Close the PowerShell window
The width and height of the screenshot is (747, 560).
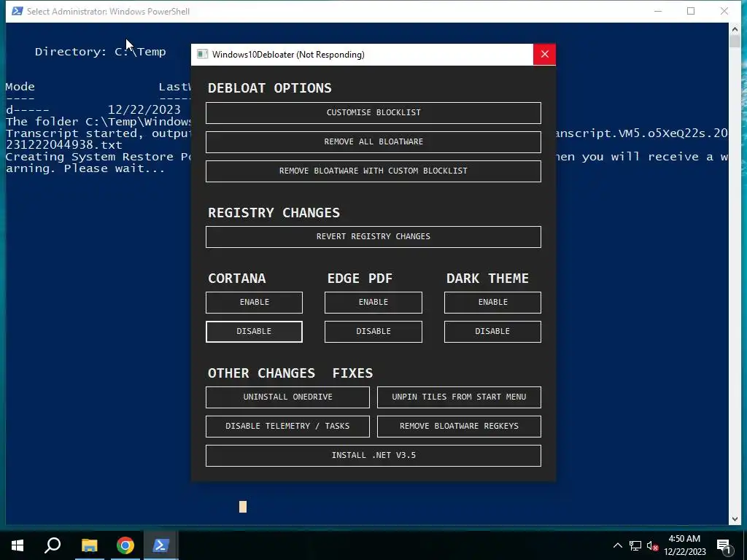[x=724, y=11]
